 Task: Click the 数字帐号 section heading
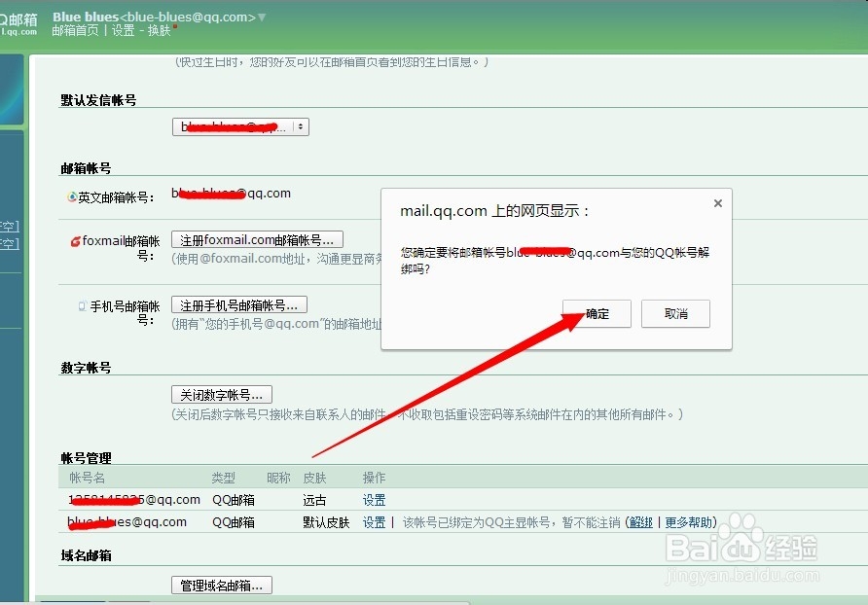click(86, 368)
